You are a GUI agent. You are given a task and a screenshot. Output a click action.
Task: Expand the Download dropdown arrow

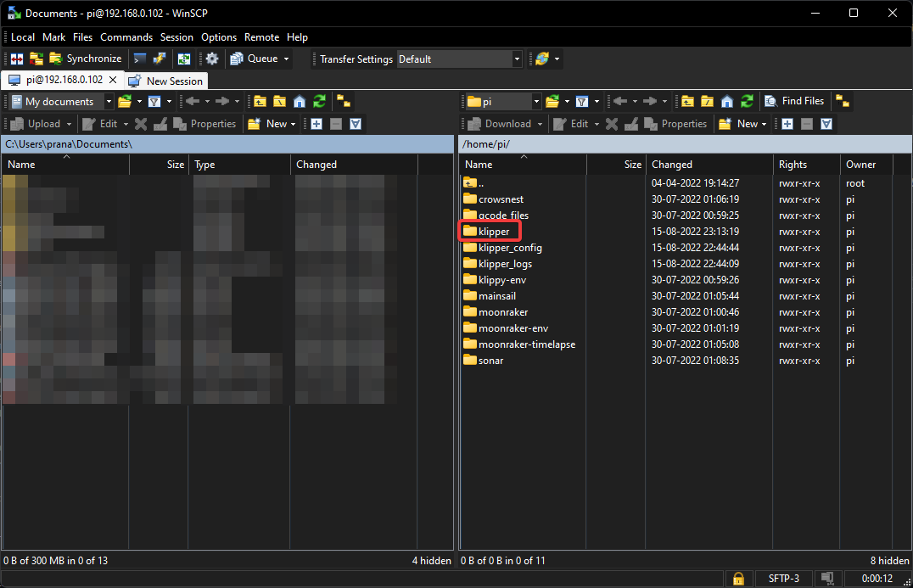click(x=540, y=124)
